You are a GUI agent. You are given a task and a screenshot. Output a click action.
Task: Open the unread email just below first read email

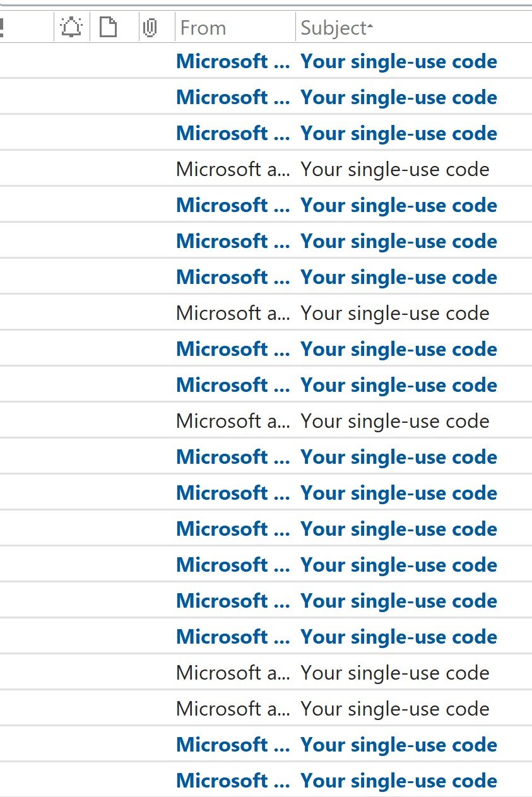pyautogui.click(x=266, y=205)
